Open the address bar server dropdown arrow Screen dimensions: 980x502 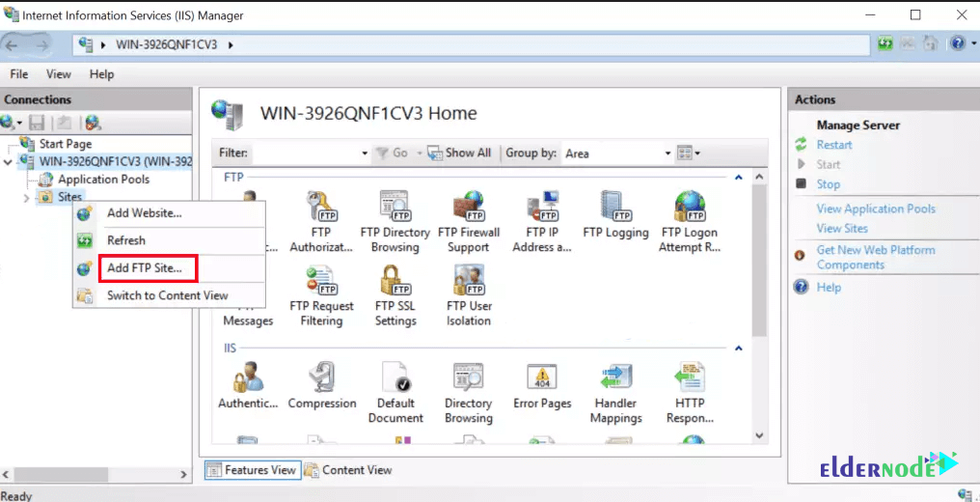coord(231,45)
